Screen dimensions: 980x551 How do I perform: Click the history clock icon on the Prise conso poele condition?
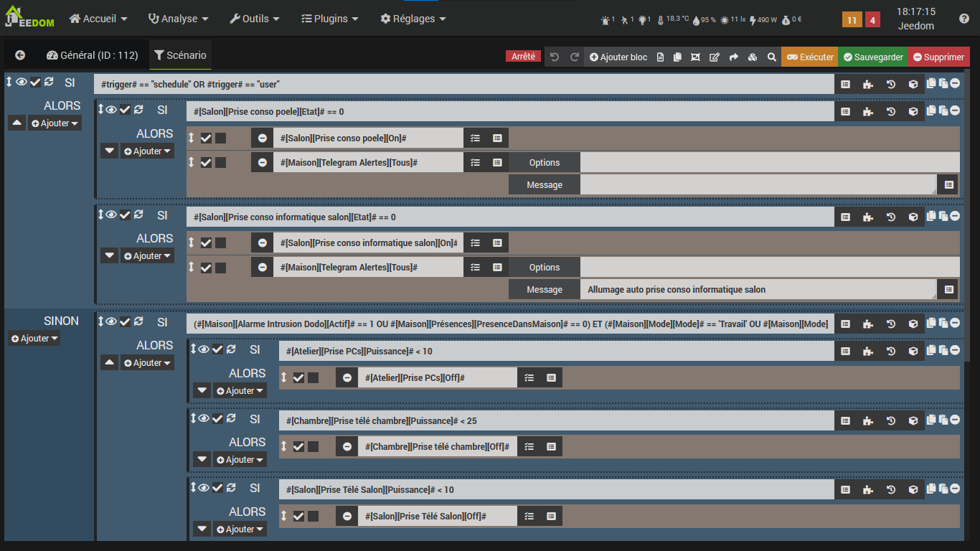890,111
